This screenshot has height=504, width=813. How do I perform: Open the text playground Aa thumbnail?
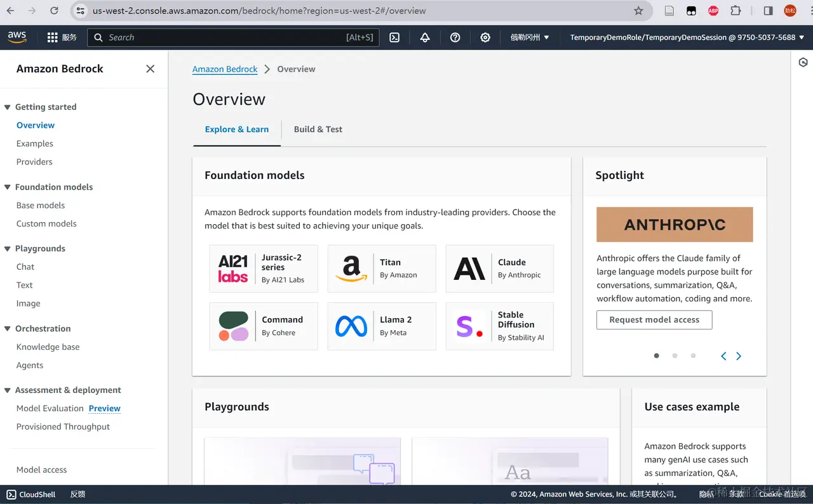510,461
